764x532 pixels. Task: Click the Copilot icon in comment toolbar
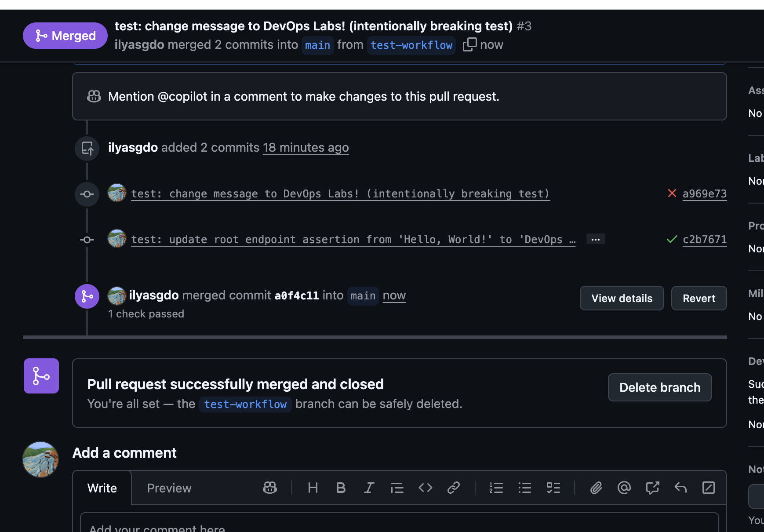[x=269, y=488]
